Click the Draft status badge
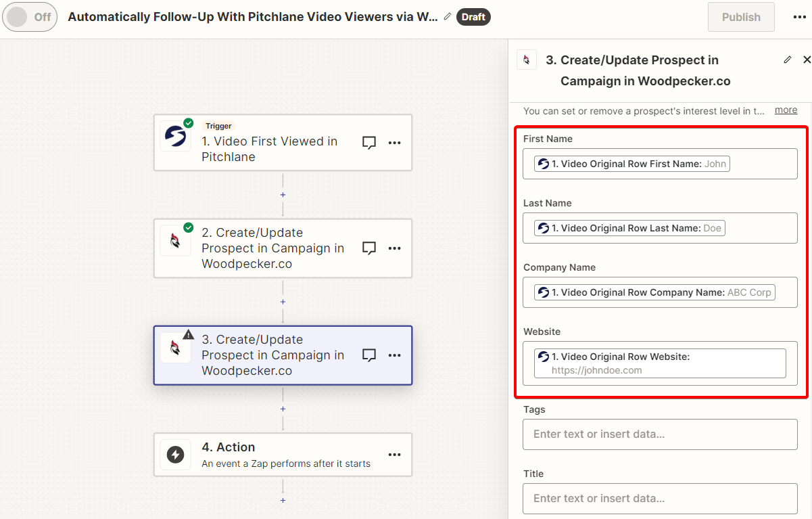Image resolution: width=812 pixels, height=519 pixels. (473, 17)
